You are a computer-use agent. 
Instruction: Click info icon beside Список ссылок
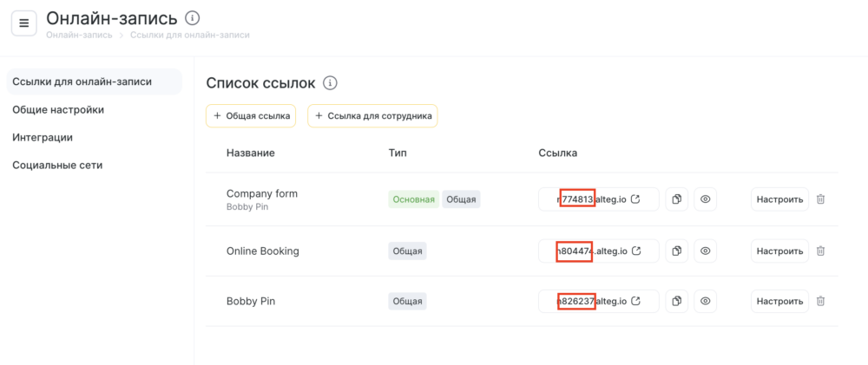click(331, 83)
